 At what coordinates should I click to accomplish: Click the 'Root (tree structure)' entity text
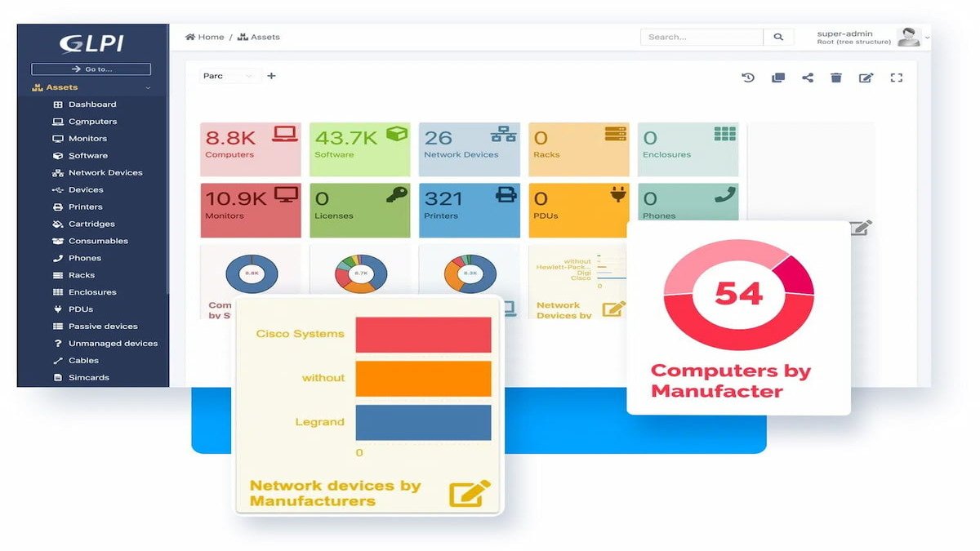click(853, 42)
